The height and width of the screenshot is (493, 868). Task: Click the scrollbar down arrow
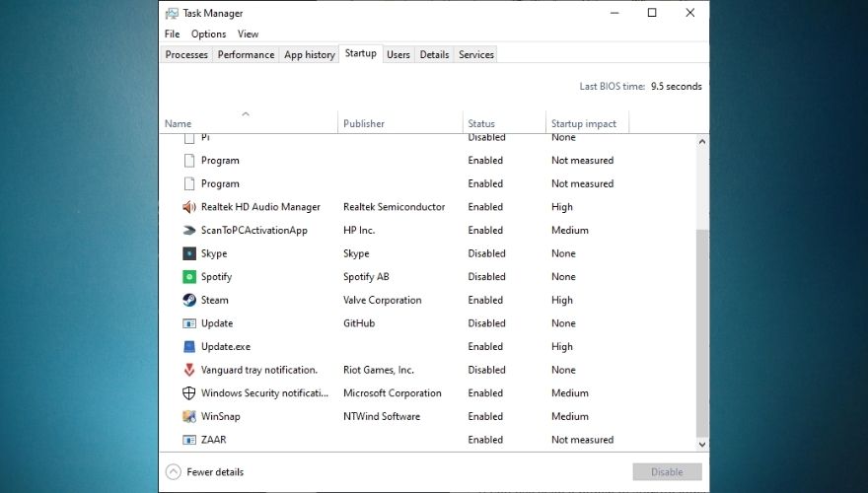pos(702,445)
